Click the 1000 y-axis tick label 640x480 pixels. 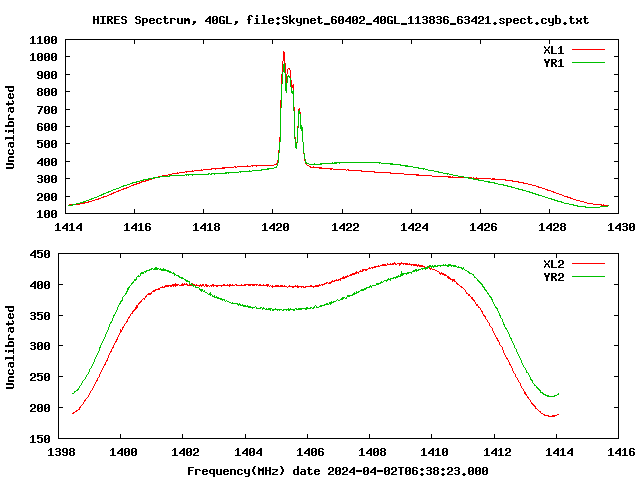click(43, 58)
